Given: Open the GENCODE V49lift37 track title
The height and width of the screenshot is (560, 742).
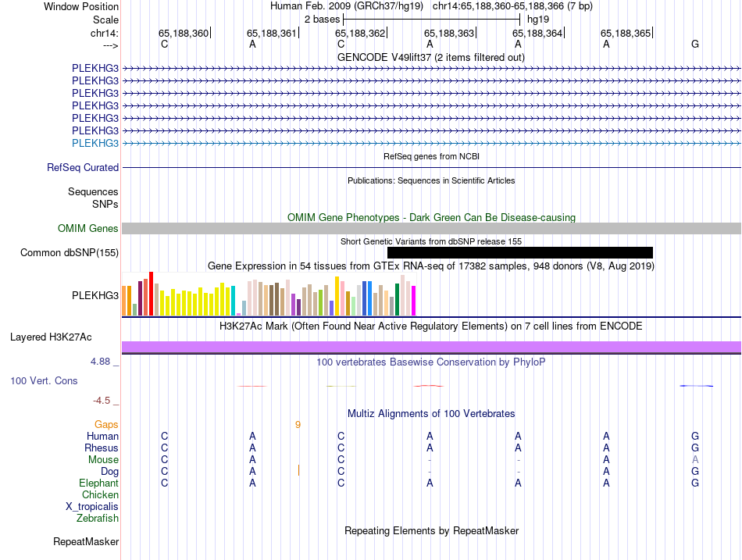Looking at the screenshot, I should coord(431,57).
